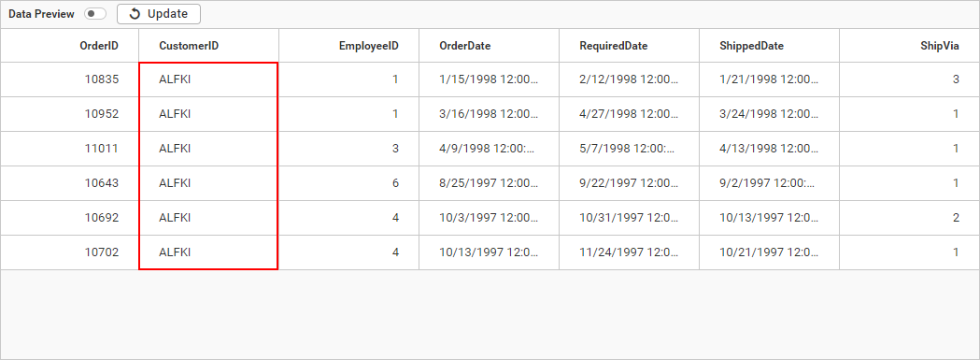Click the OrderID cell 10702
This screenshot has width=980, height=360.
point(69,252)
